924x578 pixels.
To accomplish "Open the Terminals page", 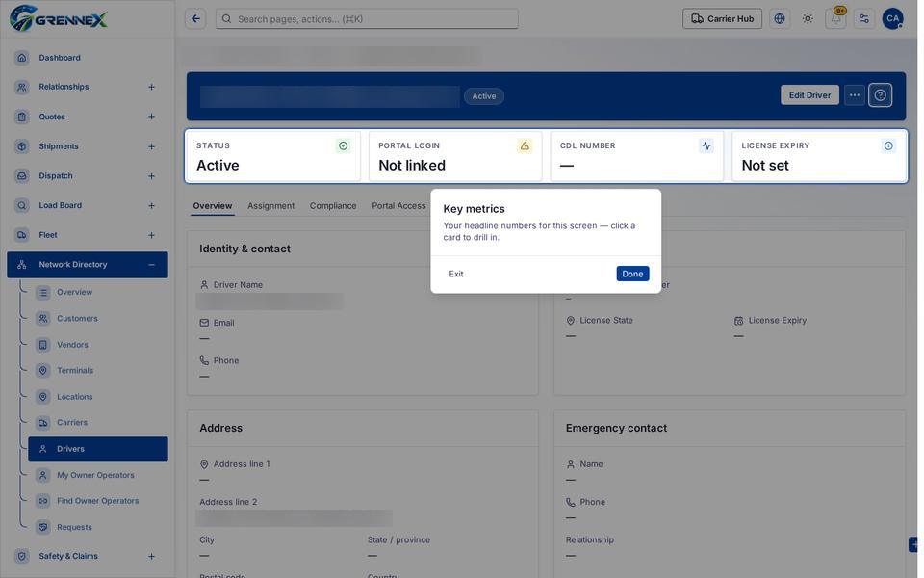I will [x=75, y=370].
